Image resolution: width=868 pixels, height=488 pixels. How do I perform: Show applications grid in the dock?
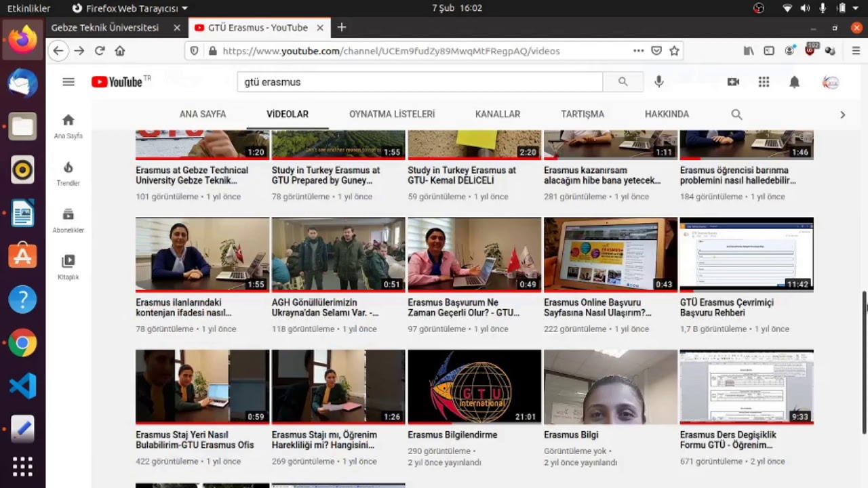pyautogui.click(x=22, y=466)
